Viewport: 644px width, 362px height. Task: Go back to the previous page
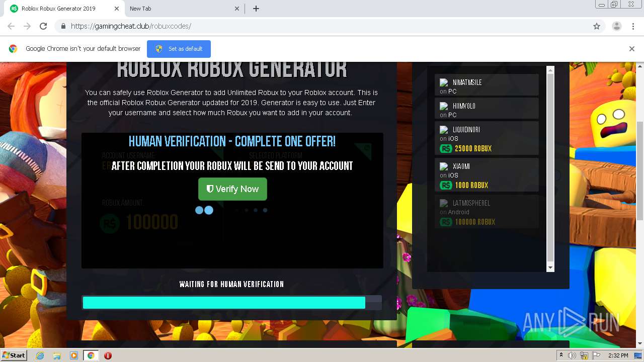pyautogui.click(x=11, y=26)
